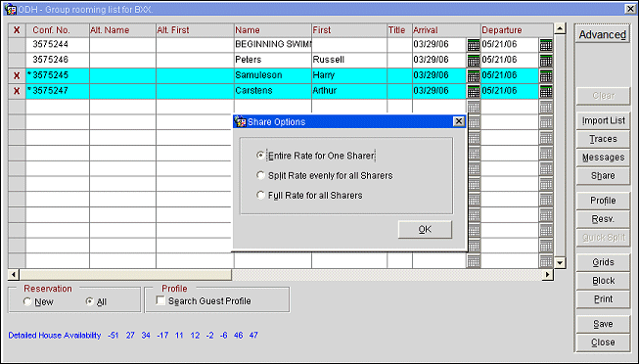Click the X mark beside 3575247
The height and width of the screenshot is (364, 639).
click(17, 91)
